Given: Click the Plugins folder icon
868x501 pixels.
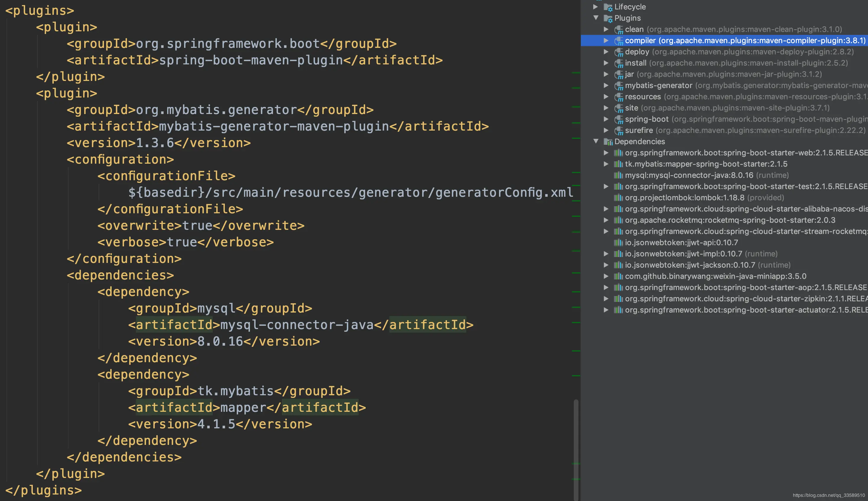Looking at the screenshot, I should [x=608, y=18].
